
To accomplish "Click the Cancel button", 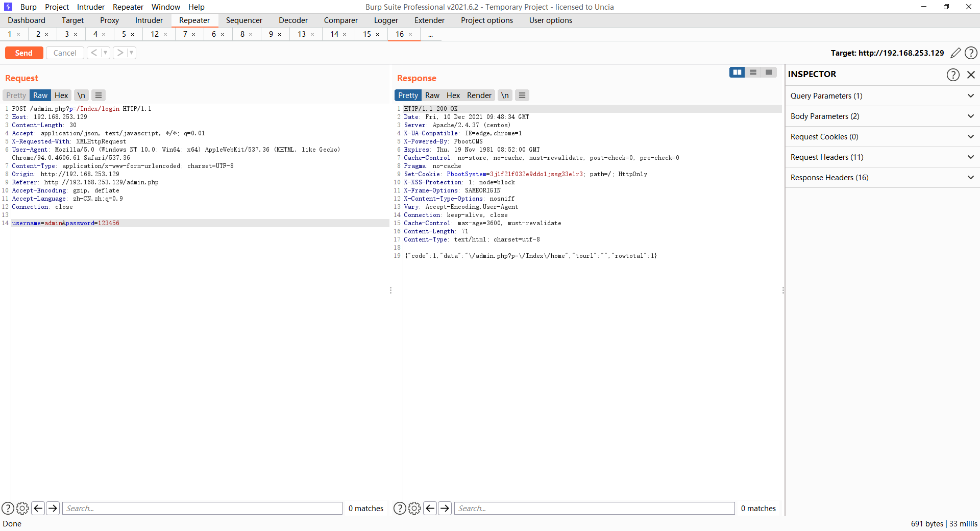I will point(64,53).
